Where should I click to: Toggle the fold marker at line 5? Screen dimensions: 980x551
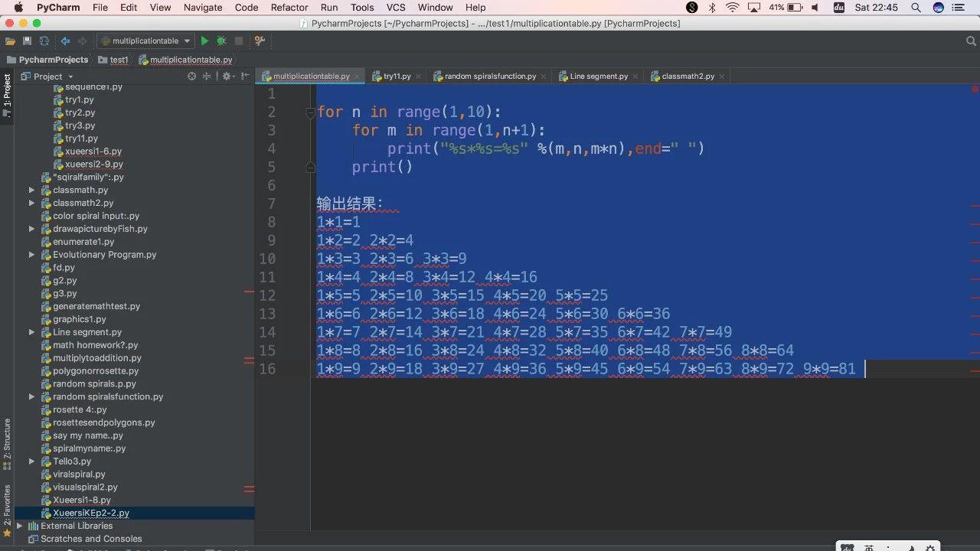(x=311, y=167)
